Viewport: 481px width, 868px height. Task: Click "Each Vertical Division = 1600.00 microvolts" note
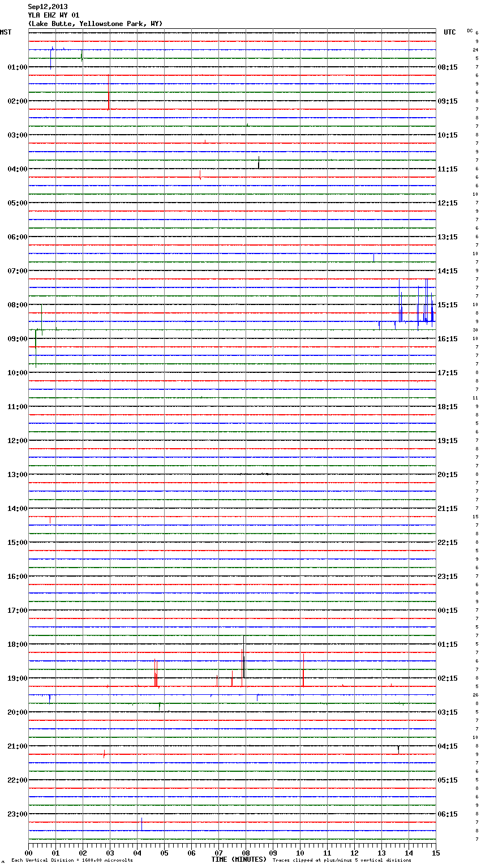click(72, 861)
